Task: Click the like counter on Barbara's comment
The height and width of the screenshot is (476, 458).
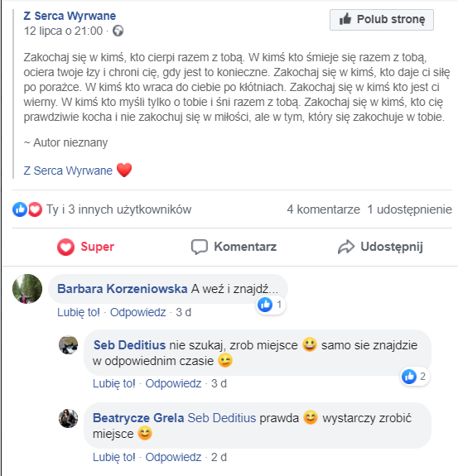Action: point(271,305)
